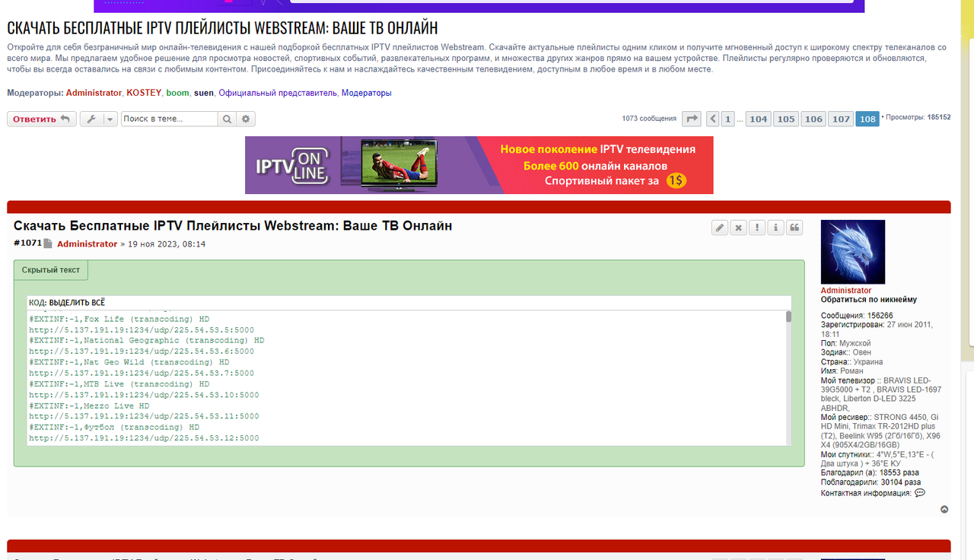Screen dimensions: 974x560
Task: Quote Administrator's post using the quote icon
Action: click(x=794, y=227)
